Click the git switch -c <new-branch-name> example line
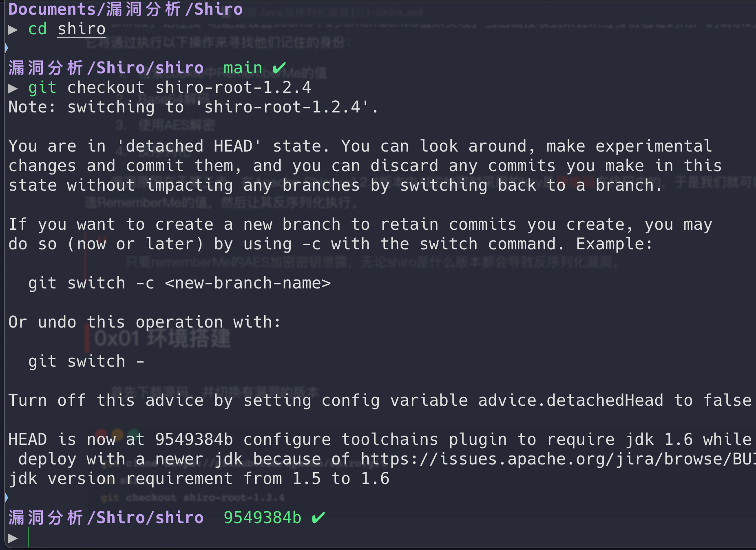 click(179, 283)
